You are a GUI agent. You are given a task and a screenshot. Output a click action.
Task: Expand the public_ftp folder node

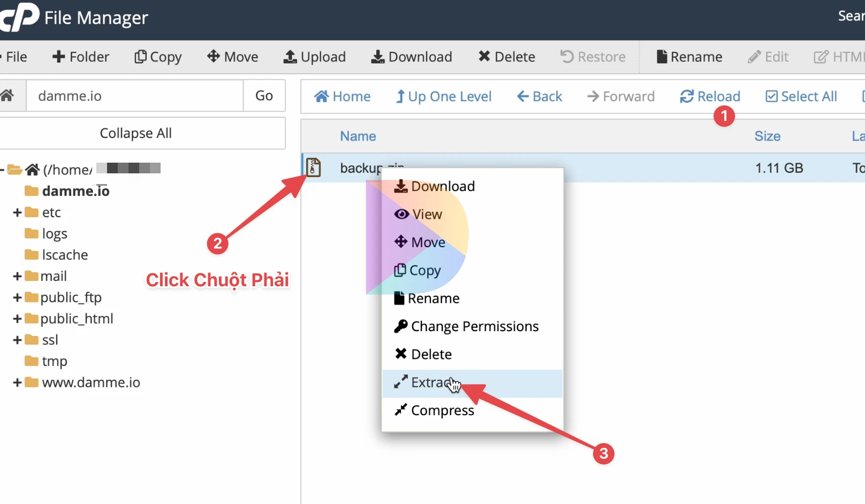[17, 297]
